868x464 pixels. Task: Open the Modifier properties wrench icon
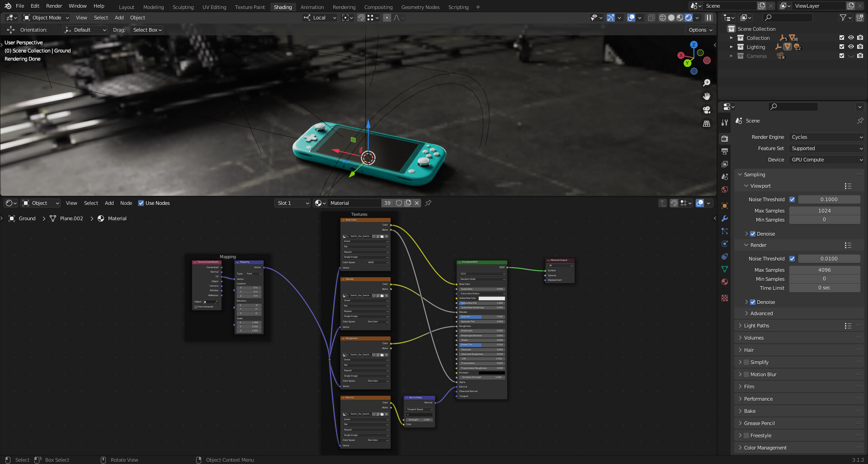point(725,218)
